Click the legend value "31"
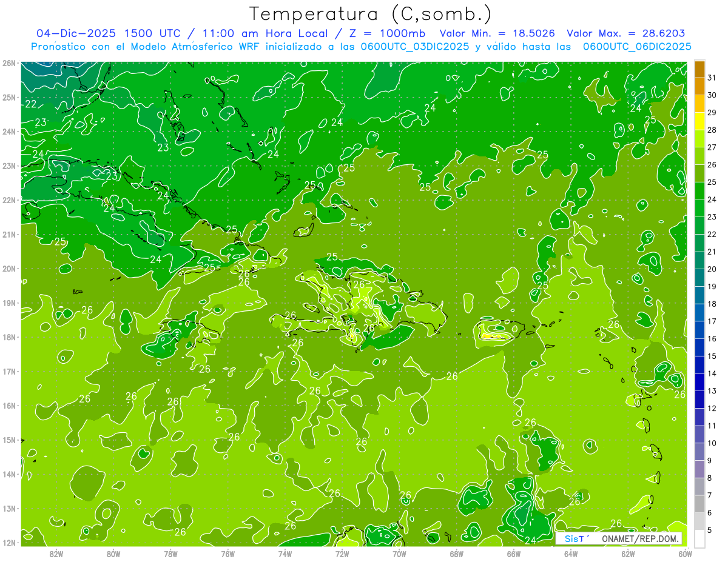728x562 pixels. (712, 78)
